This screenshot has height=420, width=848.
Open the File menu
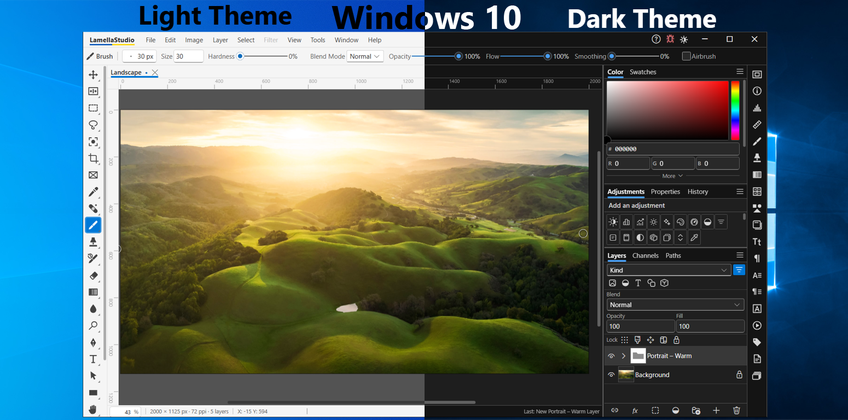pos(150,40)
